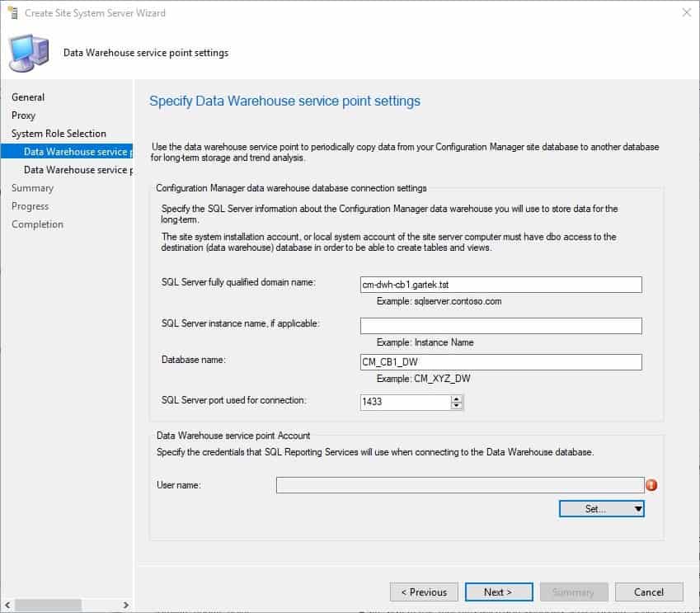The image size is (700, 613).
Task: Click the left arrow of the sidebar scrollbar
Action: (x=7, y=605)
